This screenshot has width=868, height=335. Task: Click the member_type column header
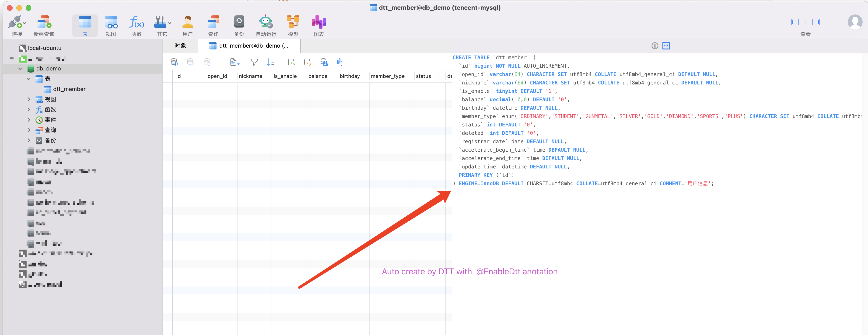tap(388, 77)
